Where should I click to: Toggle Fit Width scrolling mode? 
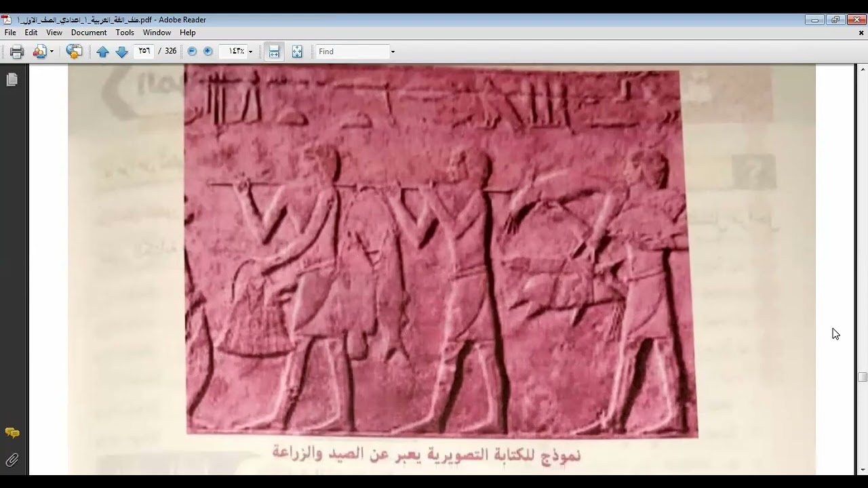[x=274, y=52]
